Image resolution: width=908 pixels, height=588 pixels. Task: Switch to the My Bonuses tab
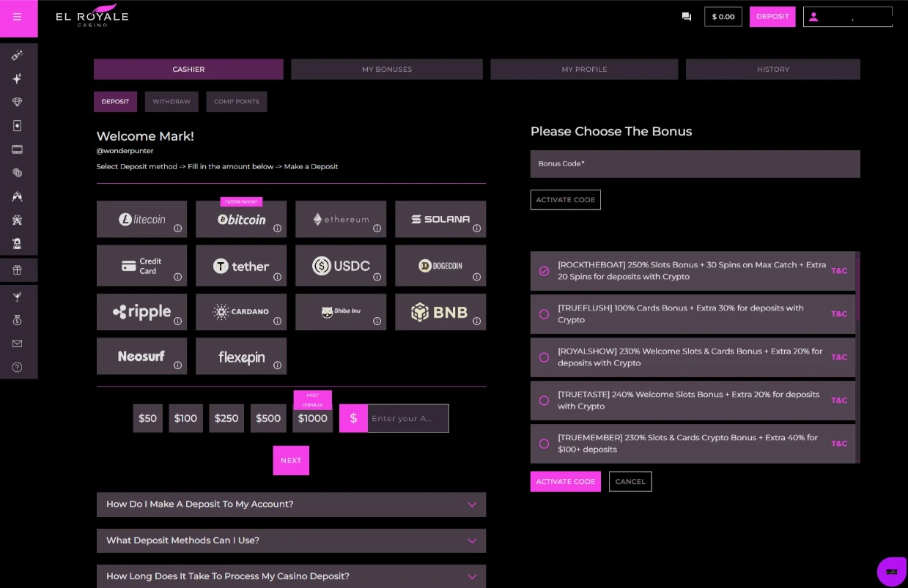tap(386, 69)
